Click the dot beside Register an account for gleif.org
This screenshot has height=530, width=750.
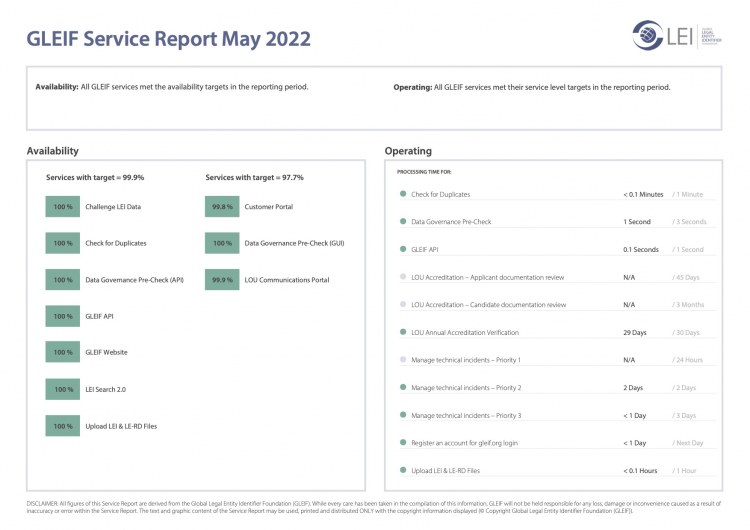click(x=403, y=442)
